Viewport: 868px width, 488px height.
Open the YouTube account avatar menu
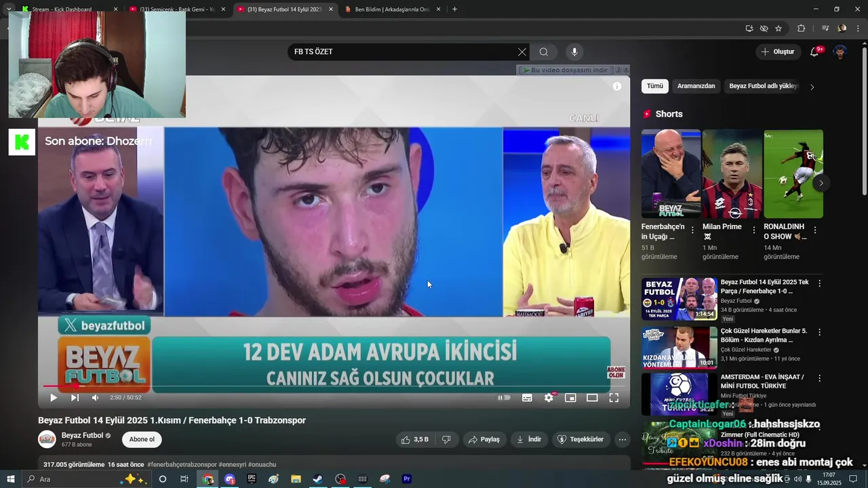pyautogui.click(x=840, y=52)
